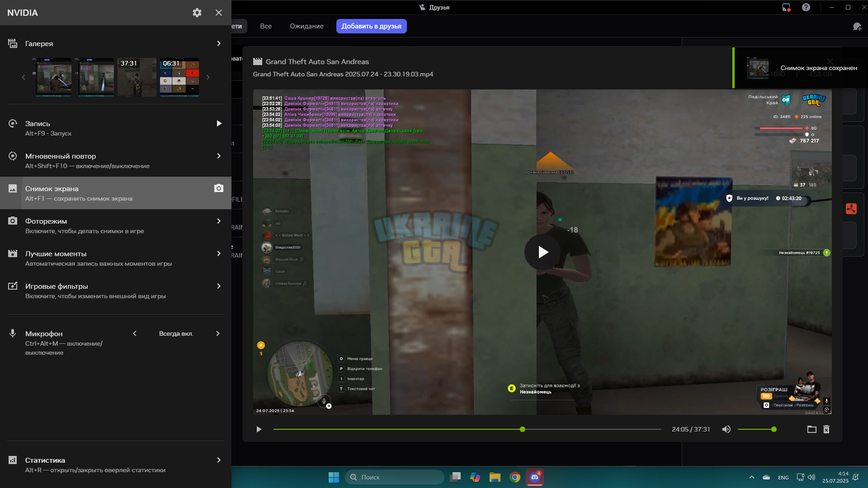Expand Лучшие моменты options
The width and height of the screenshot is (868, 488).
219,253
